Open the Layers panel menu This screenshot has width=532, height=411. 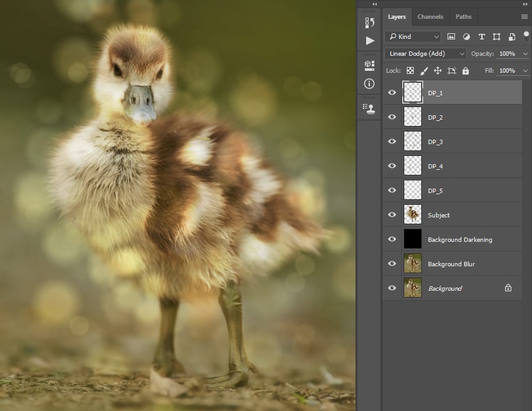point(526,16)
